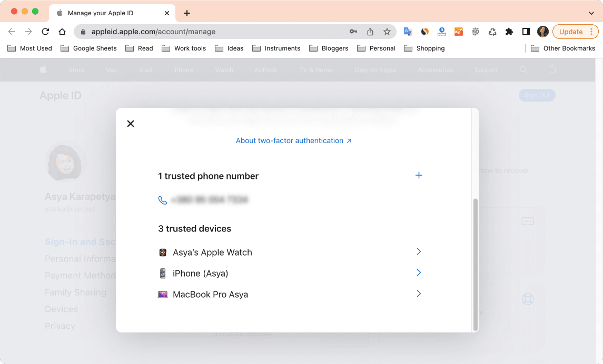Click the phone handset icon
Image resolution: width=603 pixels, height=364 pixels.
coord(163,200)
